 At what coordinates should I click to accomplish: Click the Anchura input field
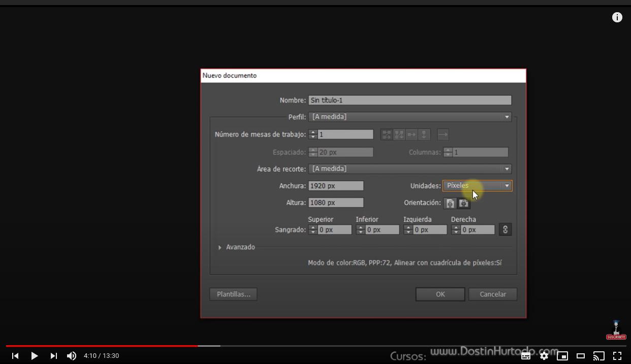[336, 186]
